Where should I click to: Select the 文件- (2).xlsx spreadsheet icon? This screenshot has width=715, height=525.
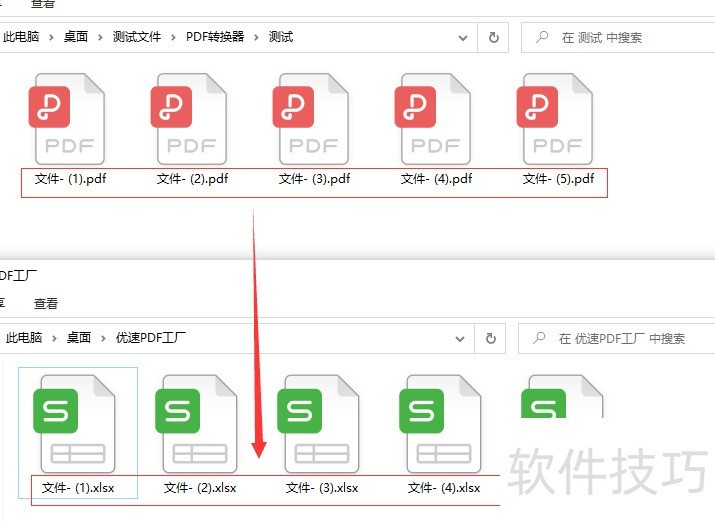click(x=196, y=424)
